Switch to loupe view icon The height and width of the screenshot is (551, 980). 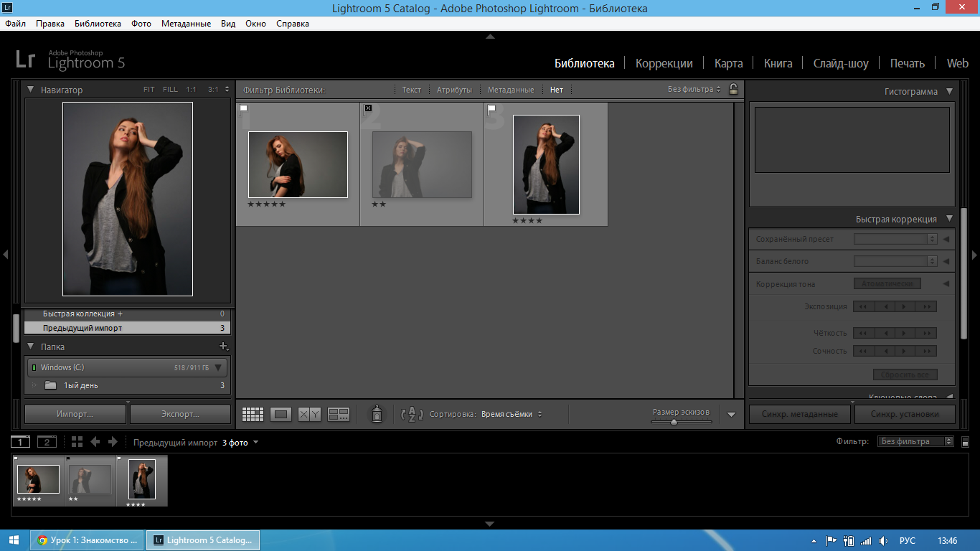(x=281, y=414)
